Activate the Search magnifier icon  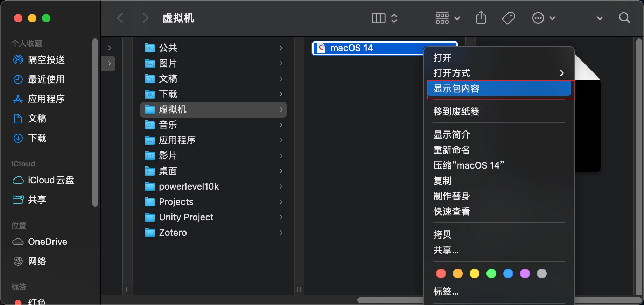click(624, 17)
